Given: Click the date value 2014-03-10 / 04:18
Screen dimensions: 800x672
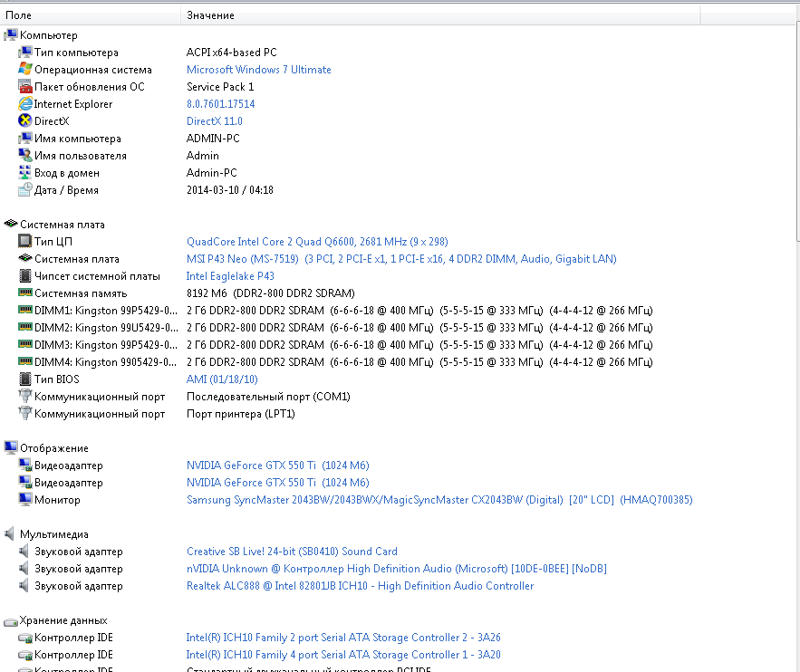Looking at the screenshot, I should [229, 190].
